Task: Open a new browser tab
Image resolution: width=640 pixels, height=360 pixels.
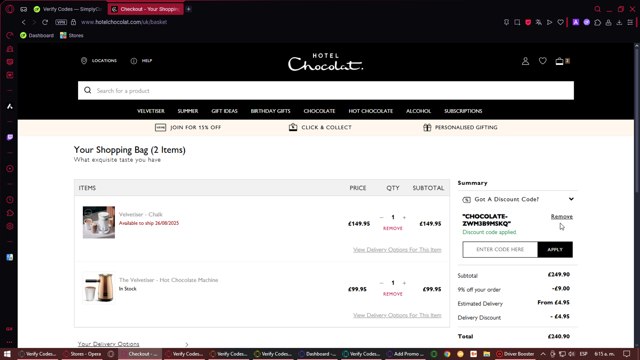Action: (x=189, y=9)
